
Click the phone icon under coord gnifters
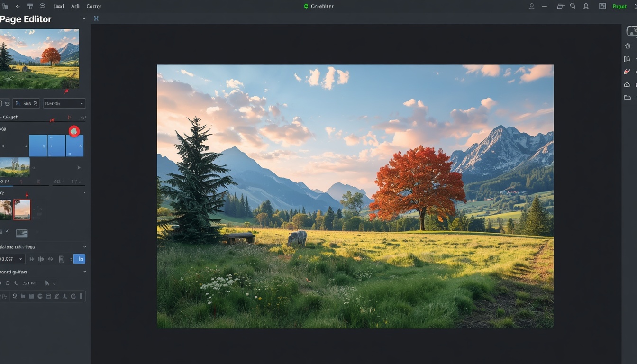point(16,283)
